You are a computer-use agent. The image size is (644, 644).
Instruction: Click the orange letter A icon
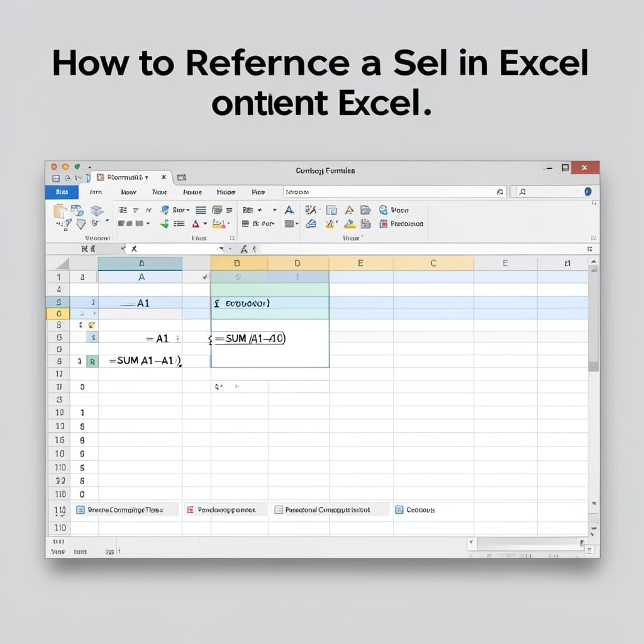pyautogui.click(x=349, y=210)
